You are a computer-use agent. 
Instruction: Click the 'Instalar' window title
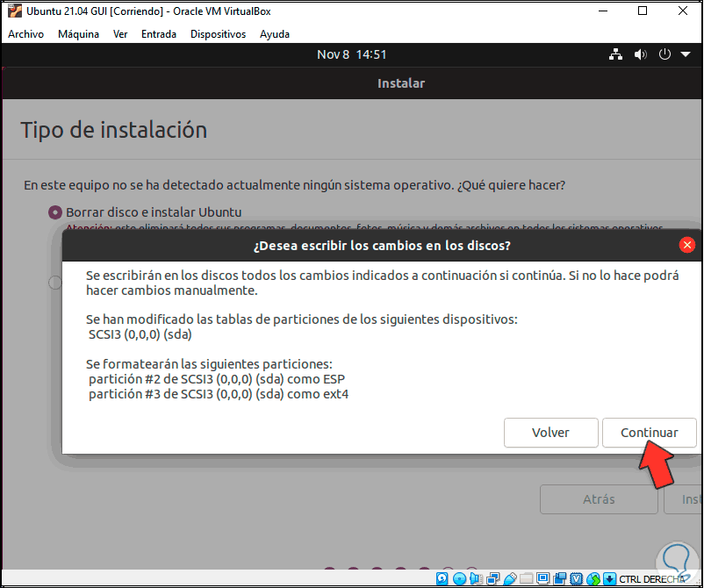pos(401,83)
